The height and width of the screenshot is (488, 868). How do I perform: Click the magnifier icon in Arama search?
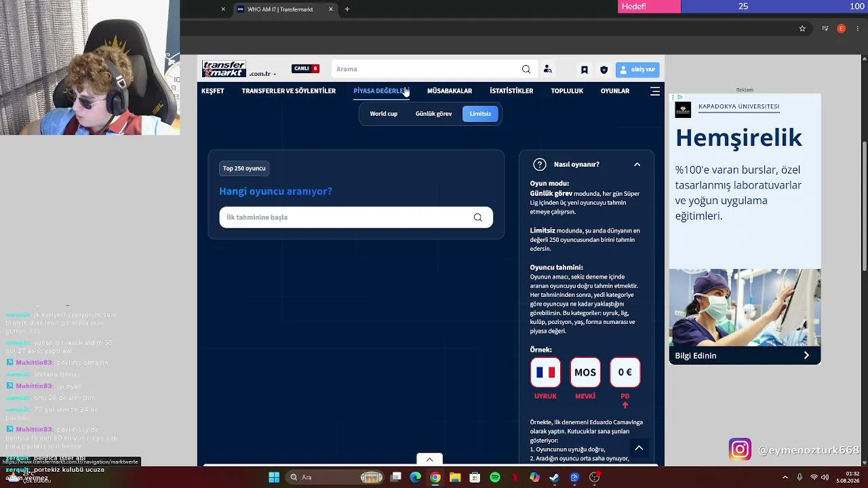click(526, 69)
